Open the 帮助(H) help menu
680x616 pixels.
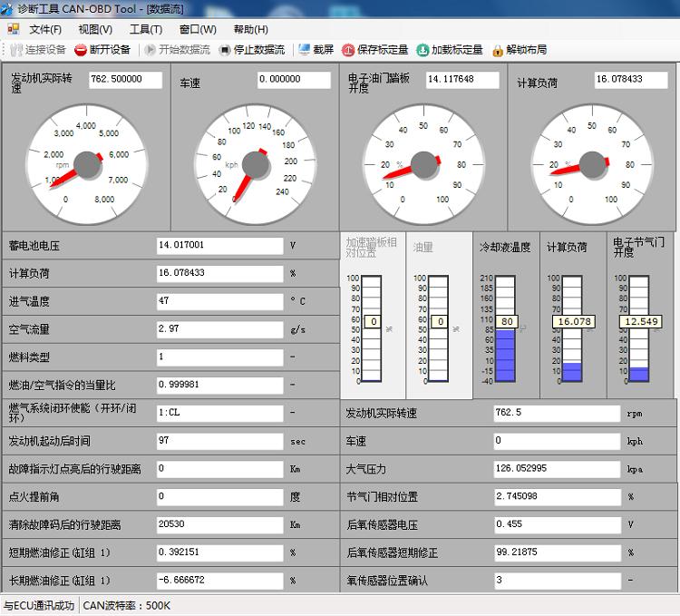coord(251,29)
